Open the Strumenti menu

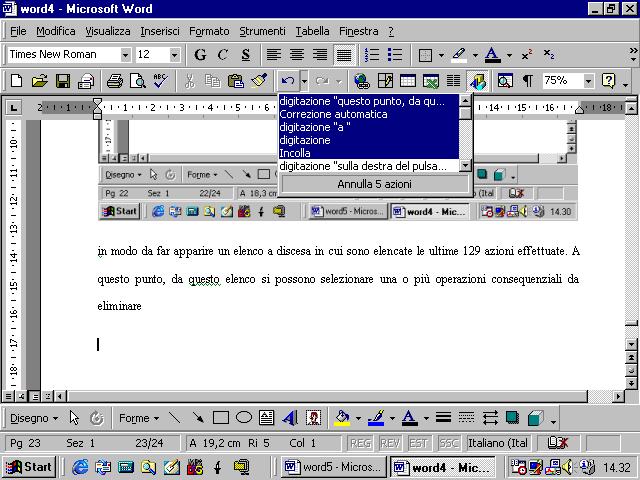[x=262, y=31]
